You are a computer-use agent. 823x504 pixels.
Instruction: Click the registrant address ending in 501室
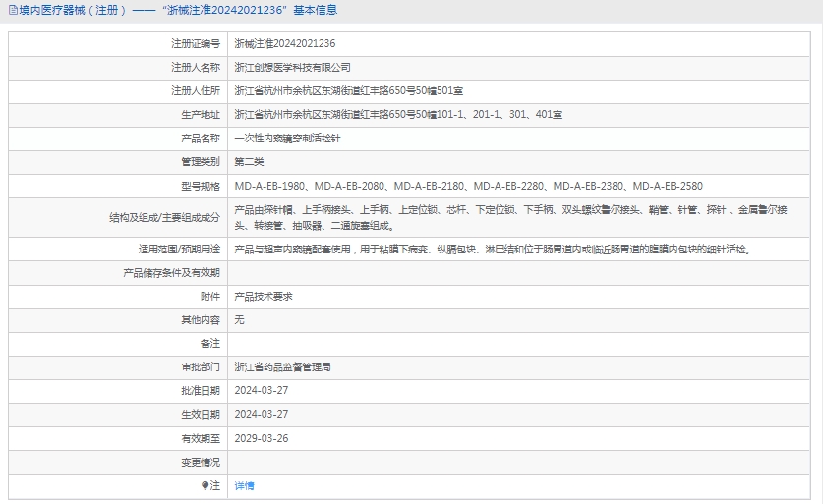click(348, 91)
